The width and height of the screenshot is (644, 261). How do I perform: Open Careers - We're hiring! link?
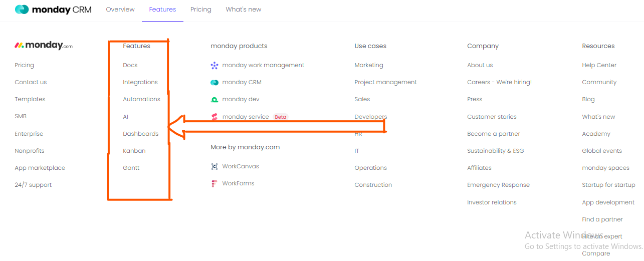(x=500, y=82)
